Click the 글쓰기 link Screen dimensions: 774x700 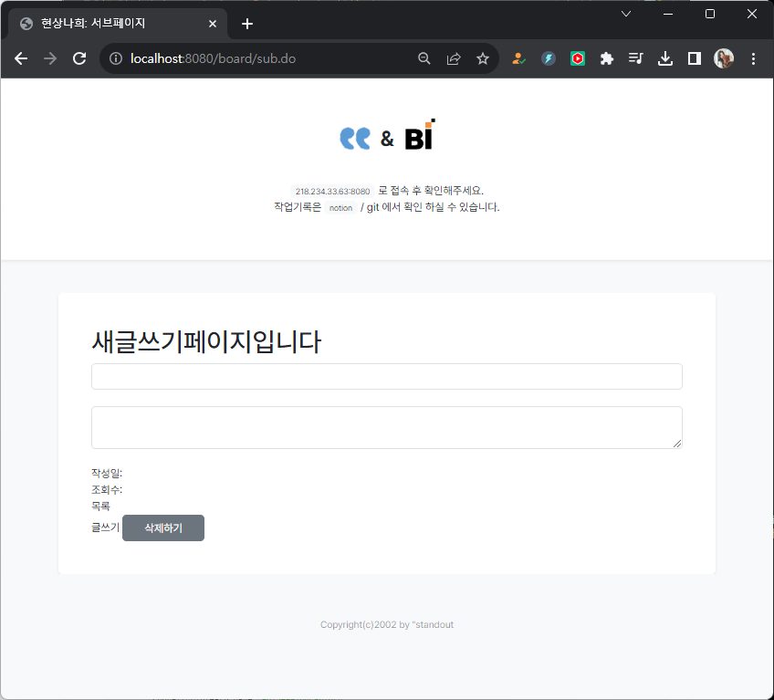(106, 528)
